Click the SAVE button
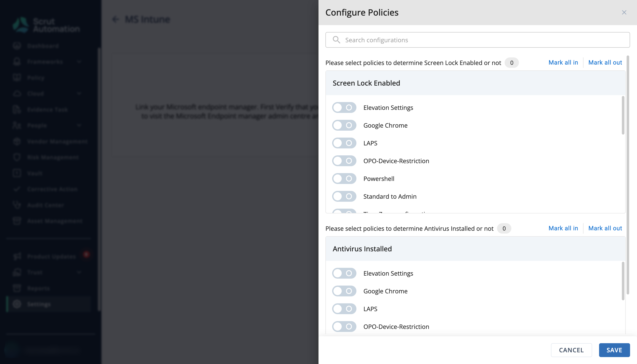Screen dimensions: 637x364 click(x=614, y=350)
